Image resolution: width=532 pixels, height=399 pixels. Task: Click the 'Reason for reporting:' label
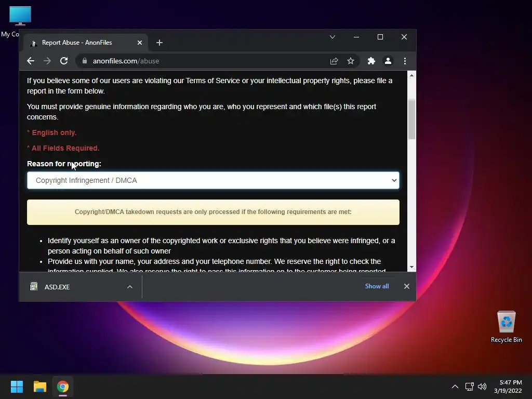pyautogui.click(x=64, y=164)
